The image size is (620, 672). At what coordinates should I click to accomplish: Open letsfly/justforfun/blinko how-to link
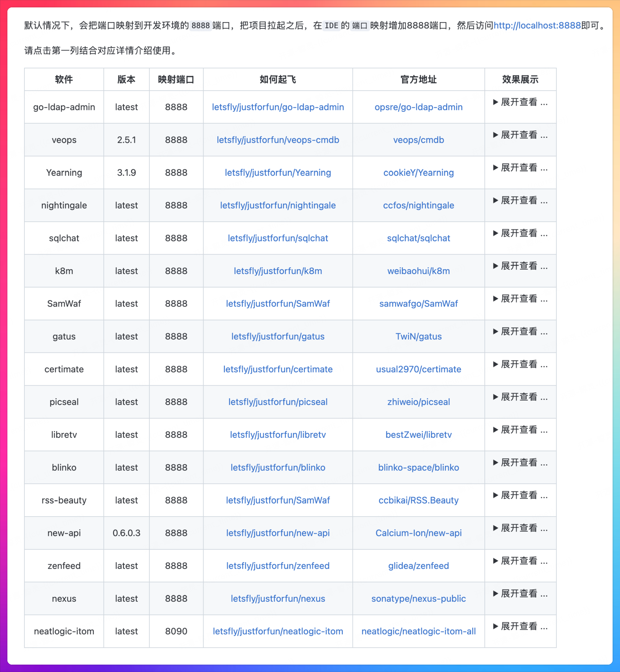(x=277, y=467)
